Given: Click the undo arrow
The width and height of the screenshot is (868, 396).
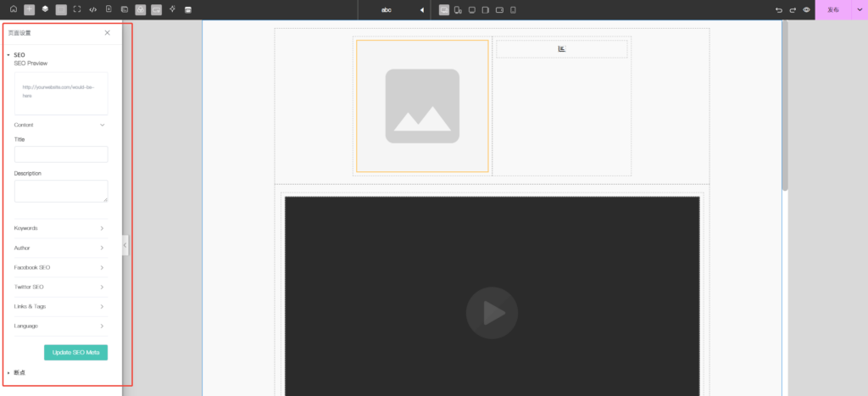Looking at the screenshot, I should (779, 10).
